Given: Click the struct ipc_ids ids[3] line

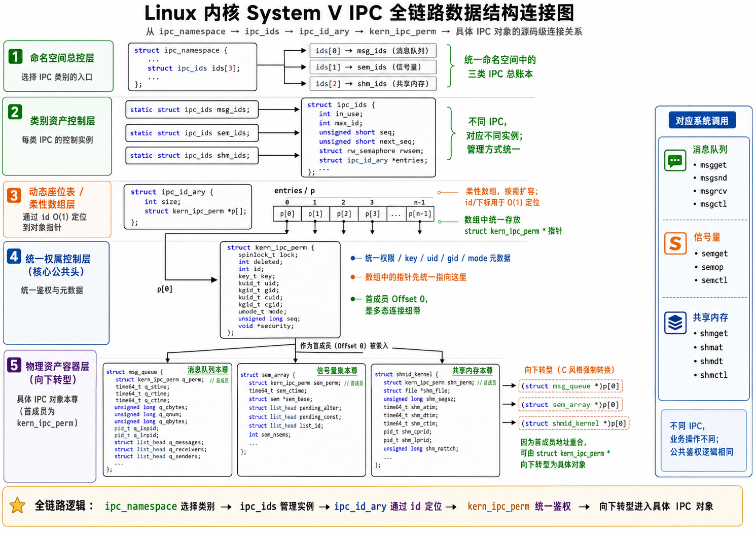Looking at the screenshot, I should tap(194, 68).
